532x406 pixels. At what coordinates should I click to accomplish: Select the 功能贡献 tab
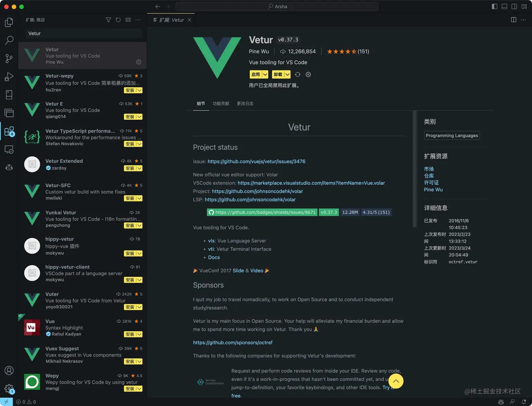pos(221,103)
